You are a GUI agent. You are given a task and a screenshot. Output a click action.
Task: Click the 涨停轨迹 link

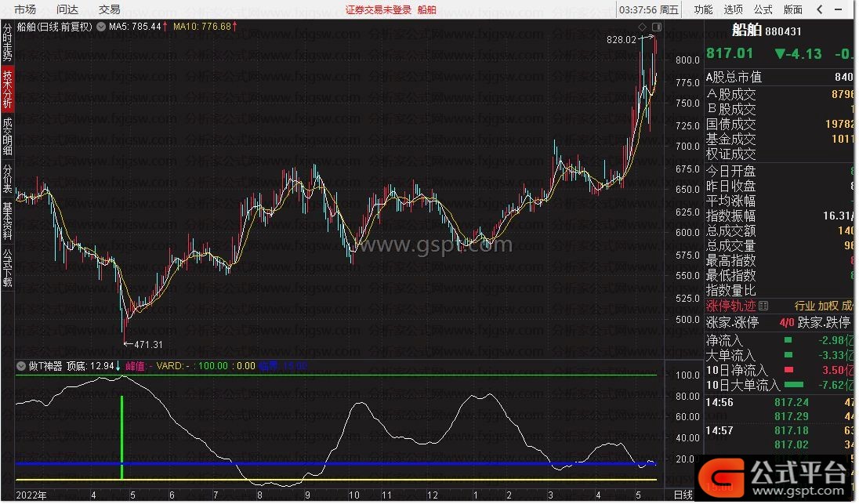730,306
